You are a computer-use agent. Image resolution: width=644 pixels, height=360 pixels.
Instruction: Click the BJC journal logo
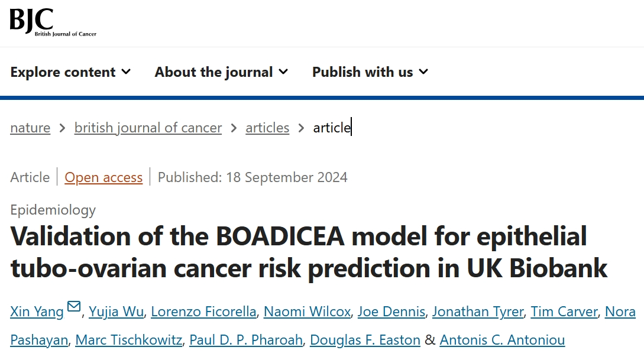pyautogui.click(x=52, y=23)
